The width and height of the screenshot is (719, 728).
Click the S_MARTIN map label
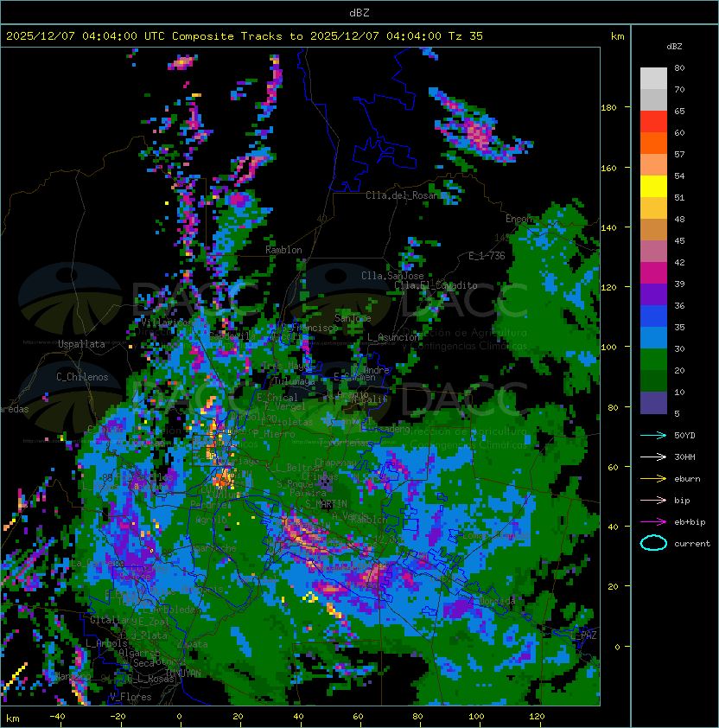pyautogui.click(x=326, y=503)
